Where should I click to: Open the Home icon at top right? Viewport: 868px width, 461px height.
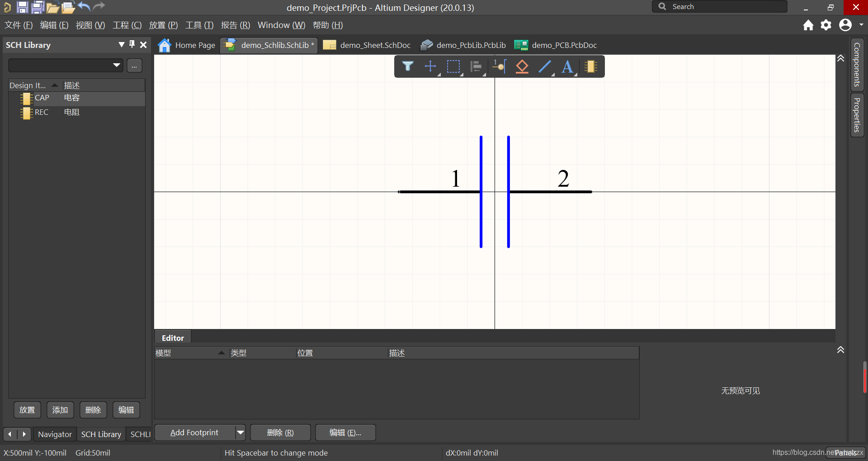click(808, 25)
